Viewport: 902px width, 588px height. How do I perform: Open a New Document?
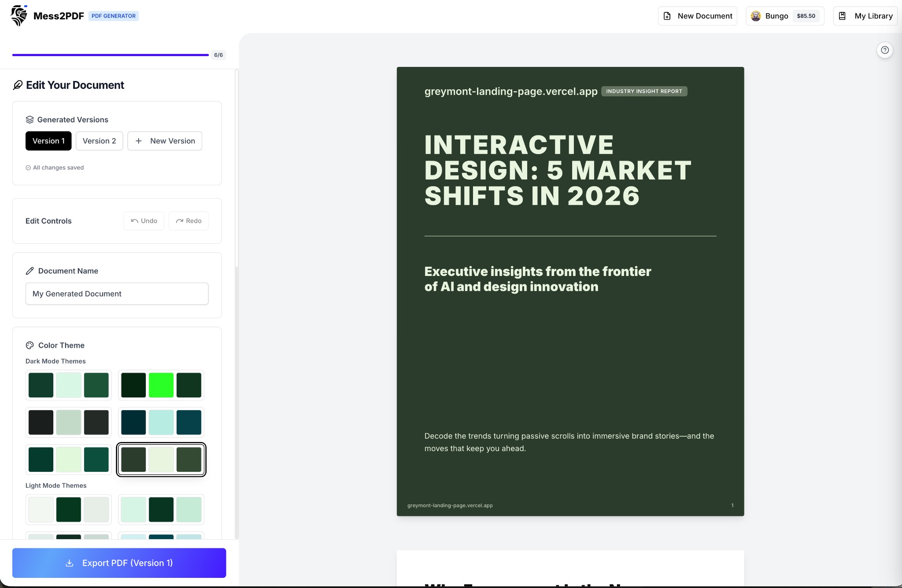pyautogui.click(x=697, y=16)
